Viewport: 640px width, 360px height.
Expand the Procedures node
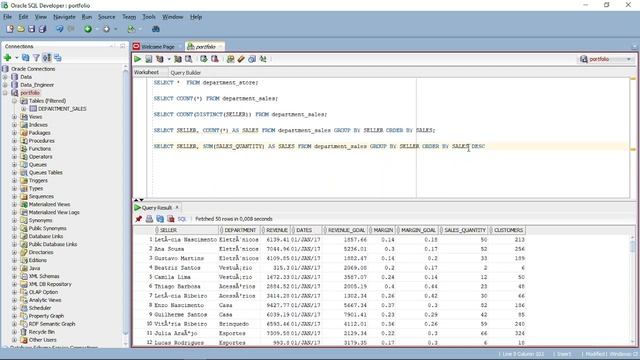pyautogui.click(x=14, y=141)
